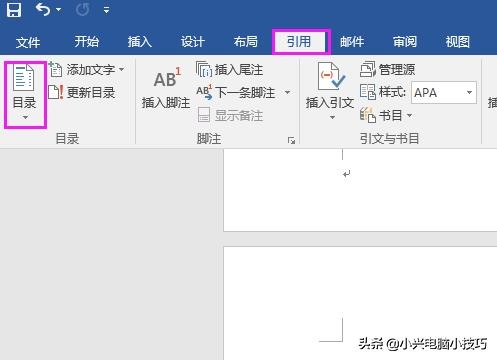Click the Redo icon
The width and height of the screenshot is (497, 360).
[x=82, y=10]
